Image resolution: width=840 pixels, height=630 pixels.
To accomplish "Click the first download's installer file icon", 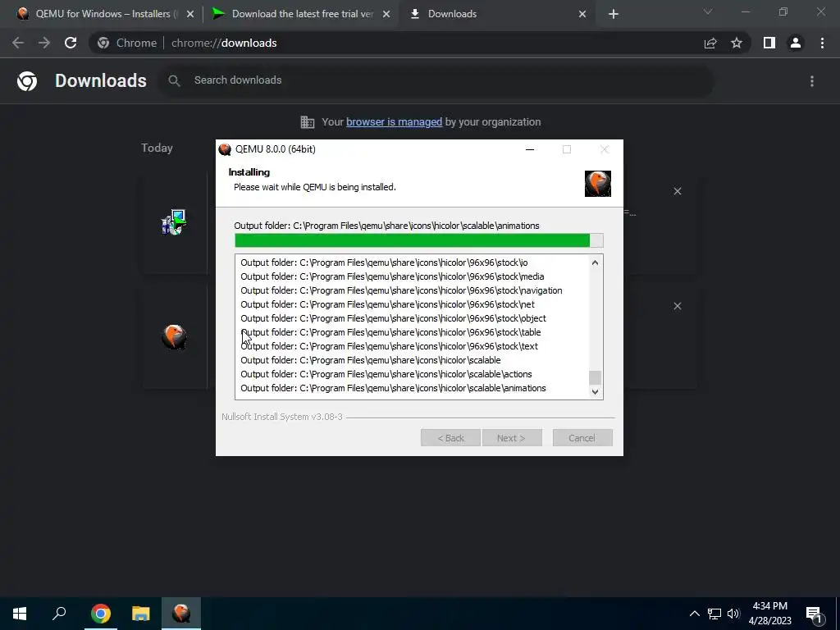I will [174, 221].
